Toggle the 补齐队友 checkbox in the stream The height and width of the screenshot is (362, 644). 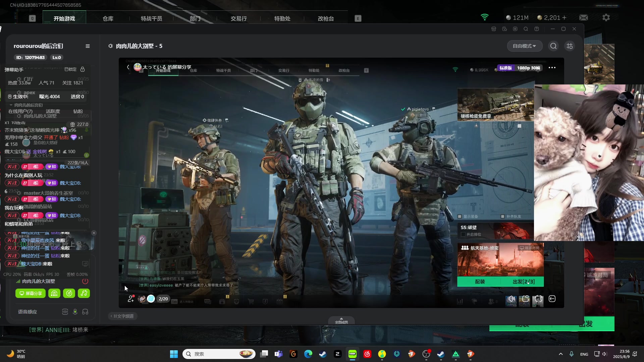tap(502, 217)
